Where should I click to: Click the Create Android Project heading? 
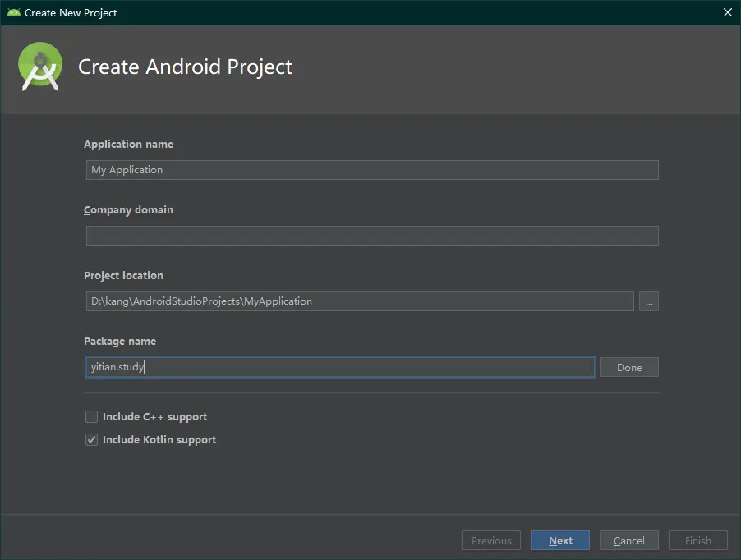tap(186, 67)
